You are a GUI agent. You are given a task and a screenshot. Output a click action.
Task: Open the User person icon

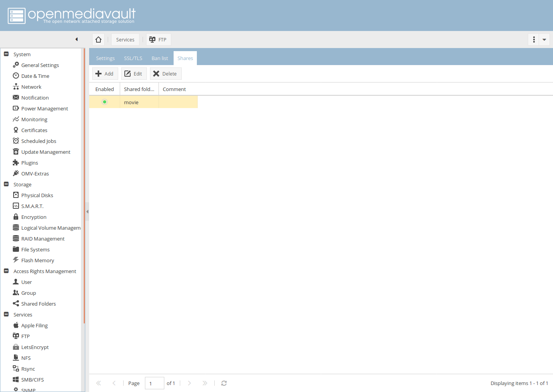(x=16, y=282)
